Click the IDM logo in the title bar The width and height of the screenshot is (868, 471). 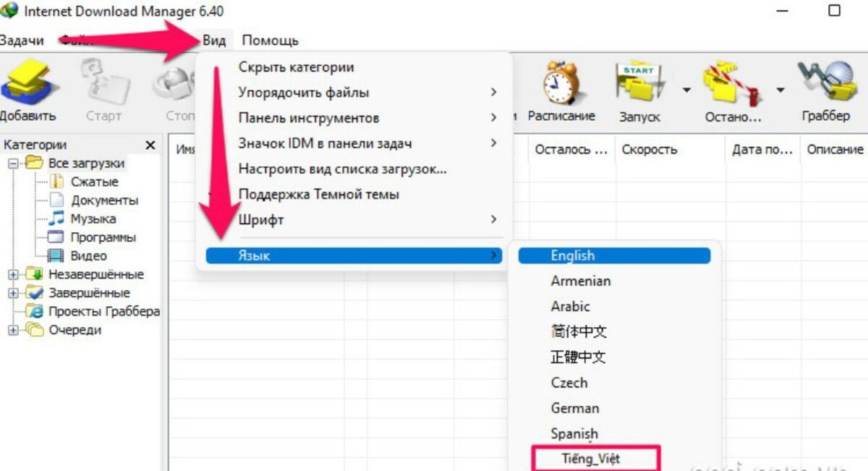[9, 11]
